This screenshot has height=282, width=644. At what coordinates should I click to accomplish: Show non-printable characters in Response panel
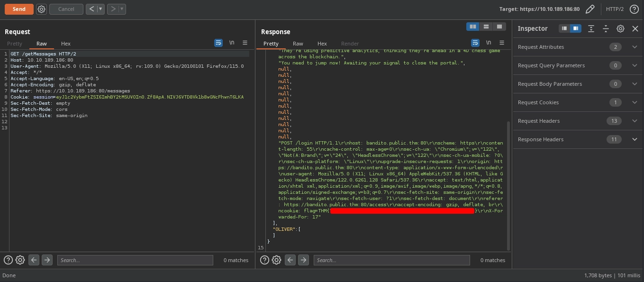point(489,43)
